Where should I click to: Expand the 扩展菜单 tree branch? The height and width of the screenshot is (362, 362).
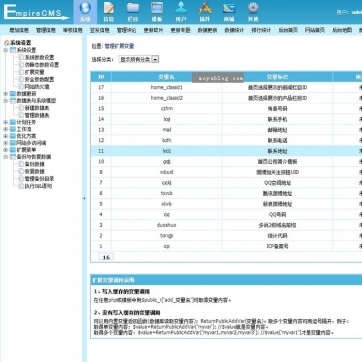point(6,150)
